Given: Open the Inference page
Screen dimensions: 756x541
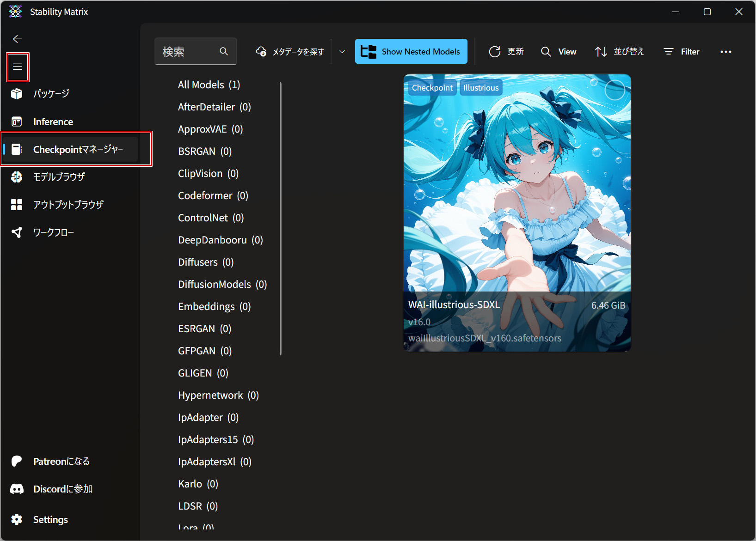Looking at the screenshot, I should (53, 122).
